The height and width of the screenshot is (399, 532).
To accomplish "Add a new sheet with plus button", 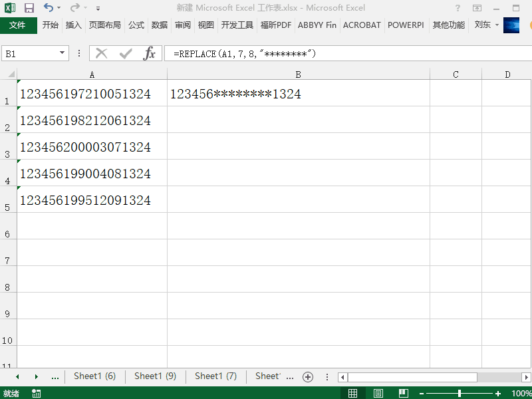I will click(x=308, y=377).
